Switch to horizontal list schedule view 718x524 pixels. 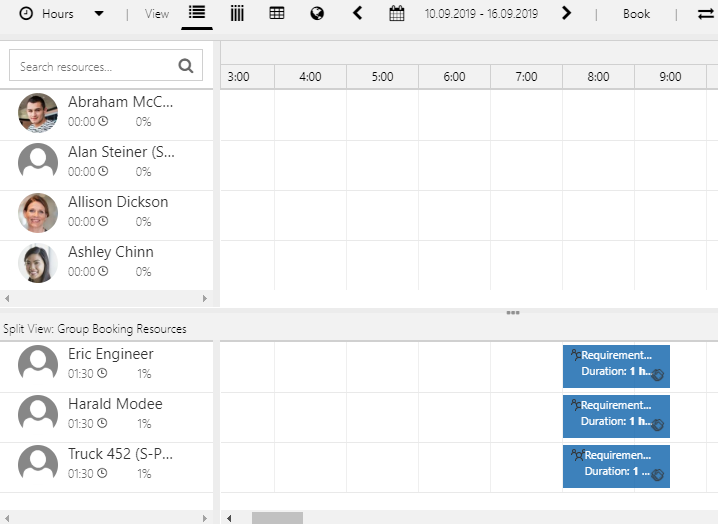click(x=197, y=13)
